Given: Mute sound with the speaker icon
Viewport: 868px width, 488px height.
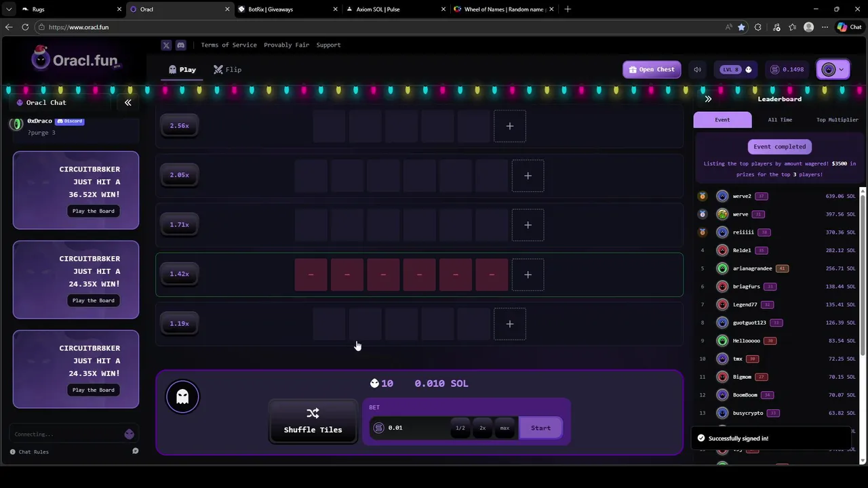Looking at the screenshot, I should tap(697, 69).
